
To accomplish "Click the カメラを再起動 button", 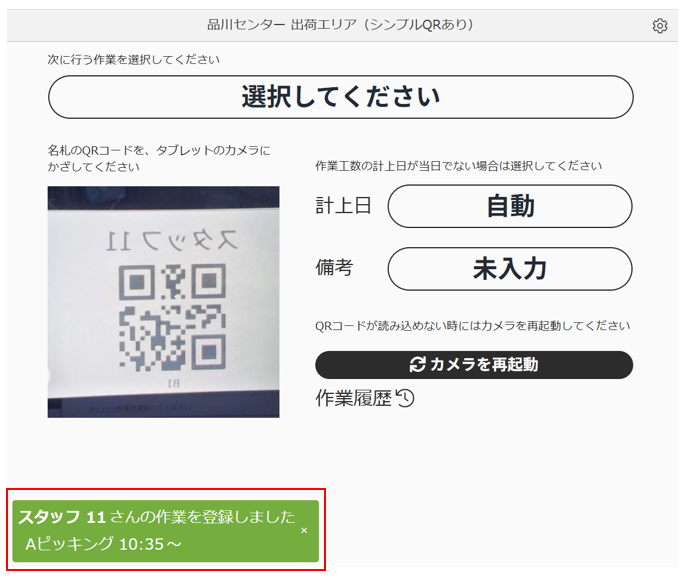I will coord(474,365).
